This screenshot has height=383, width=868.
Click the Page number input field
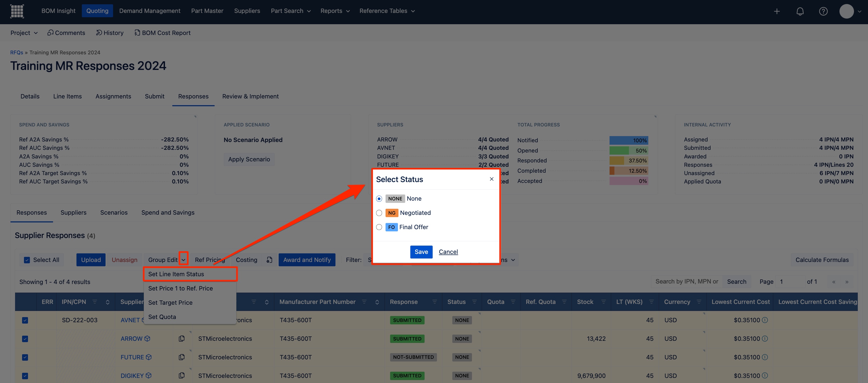coord(790,281)
